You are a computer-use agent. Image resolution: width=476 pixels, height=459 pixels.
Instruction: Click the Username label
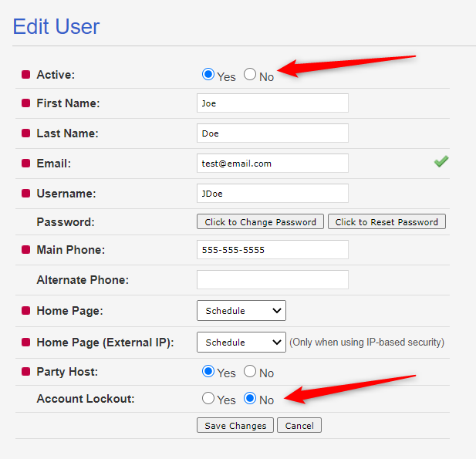tap(66, 194)
